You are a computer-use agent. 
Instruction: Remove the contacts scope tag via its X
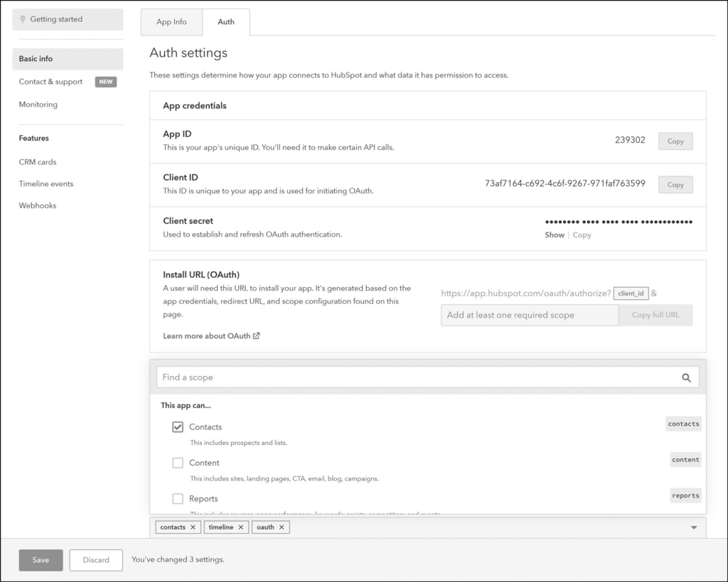193,527
